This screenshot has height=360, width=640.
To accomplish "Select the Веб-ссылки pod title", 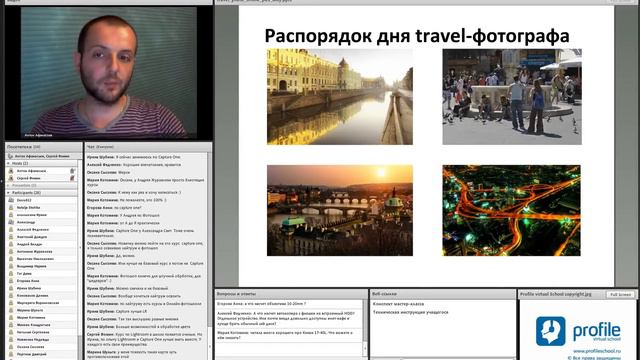I will (x=384, y=294).
